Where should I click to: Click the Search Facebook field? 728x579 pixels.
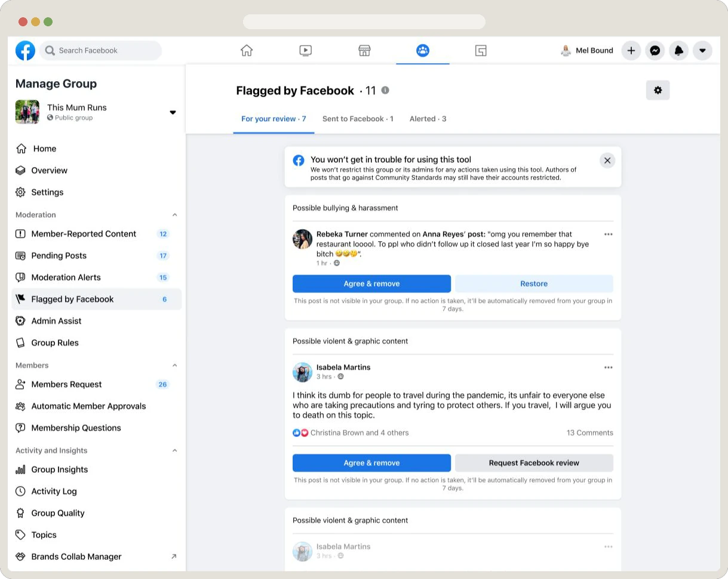(x=100, y=51)
